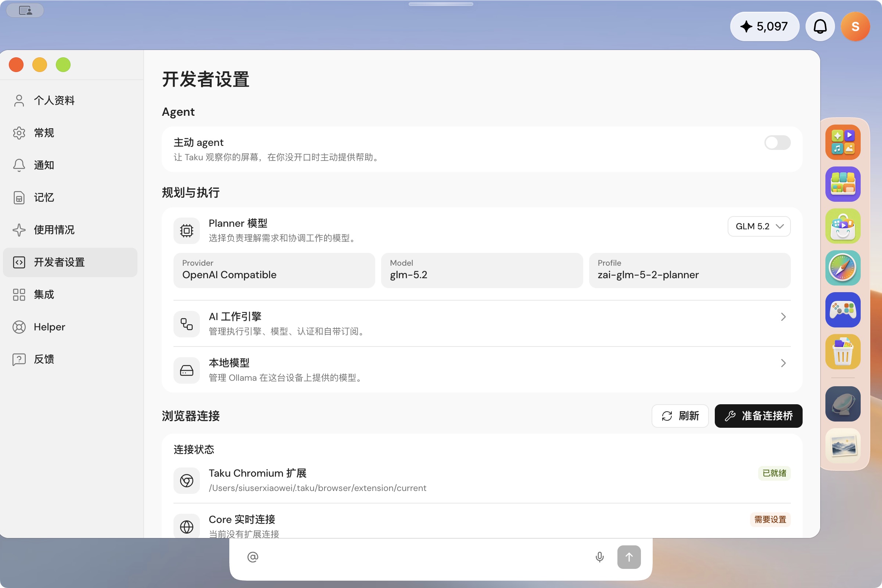Open the satellite dish dock icon

tap(843, 404)
